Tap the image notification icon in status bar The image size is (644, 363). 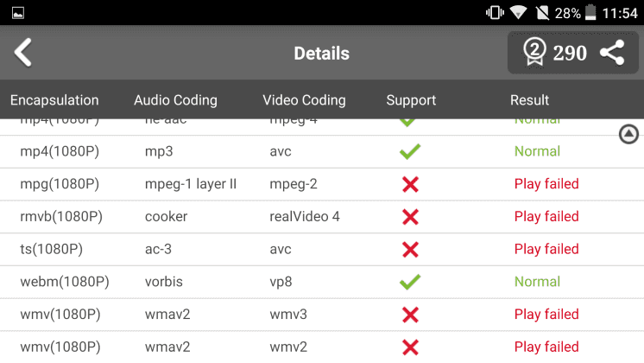18,13
